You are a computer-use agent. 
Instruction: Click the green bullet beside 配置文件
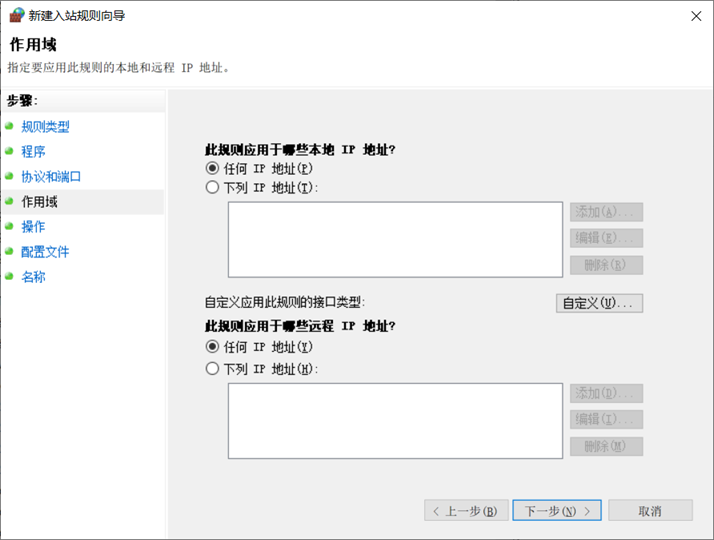(9, 251)
